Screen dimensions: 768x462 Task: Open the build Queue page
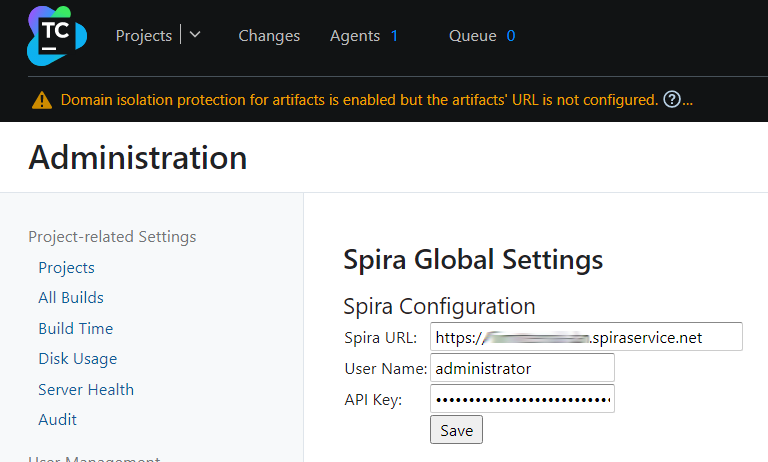point(473,36)
